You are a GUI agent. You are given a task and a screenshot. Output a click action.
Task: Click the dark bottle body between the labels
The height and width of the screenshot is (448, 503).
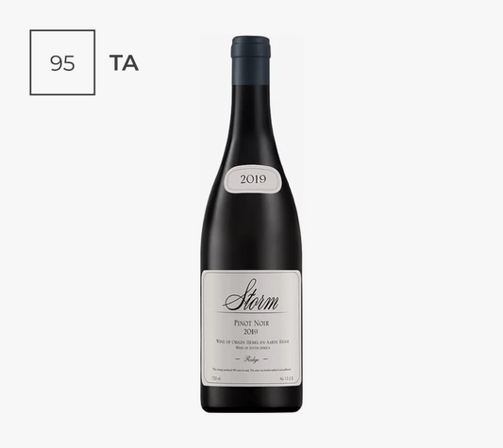251,231
